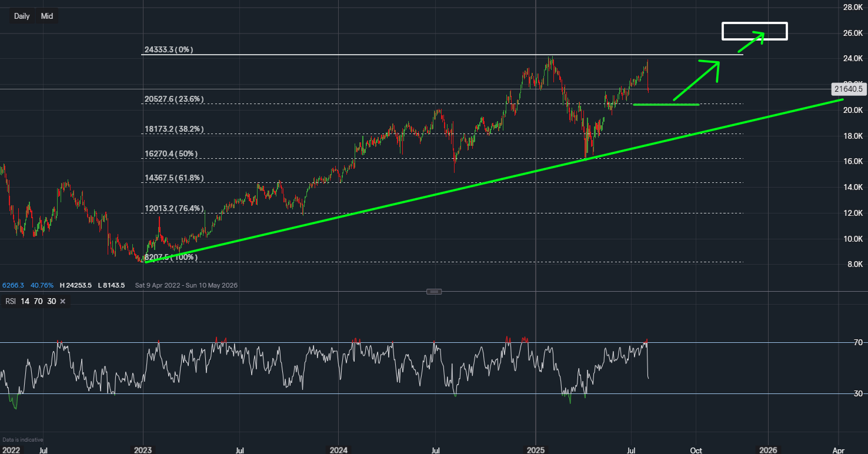
Task: Click the date range Sat 9 Apr 2022 text
Action: [x=158, y=285]
